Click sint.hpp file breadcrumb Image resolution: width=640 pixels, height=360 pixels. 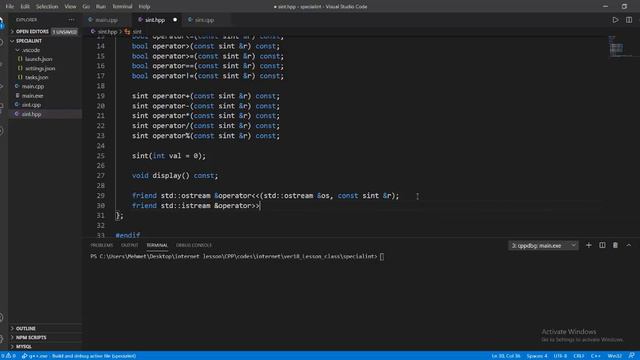pyautogui.click(x=104, y=31)
